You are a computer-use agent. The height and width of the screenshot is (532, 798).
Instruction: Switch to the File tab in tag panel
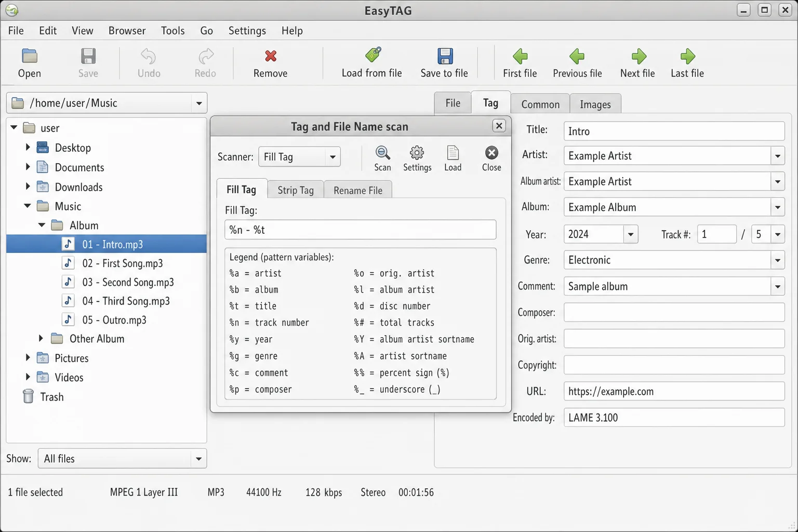453,103
